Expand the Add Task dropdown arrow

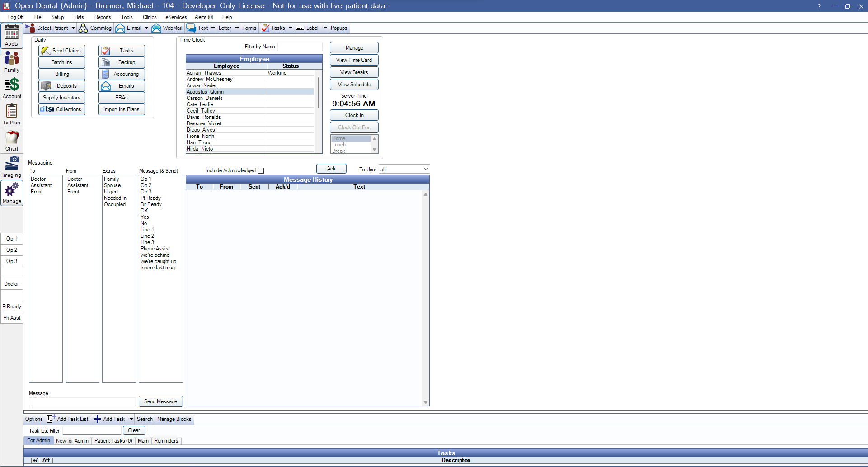pyautogui.click(x=131, y=419)
